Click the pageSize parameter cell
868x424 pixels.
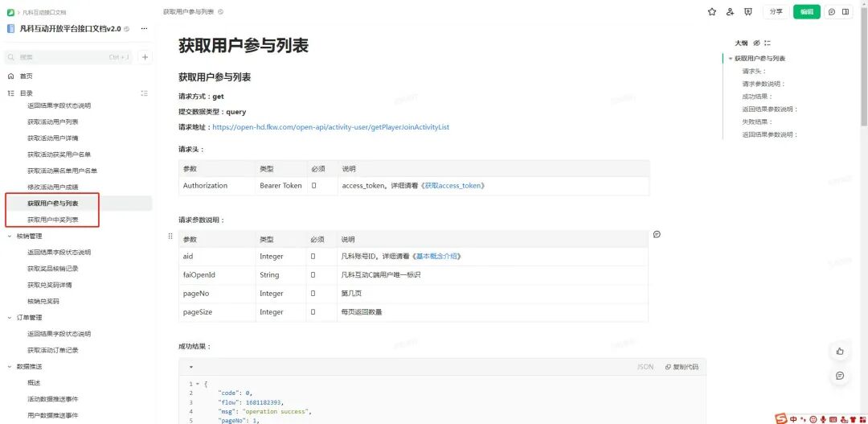[217, 312]
